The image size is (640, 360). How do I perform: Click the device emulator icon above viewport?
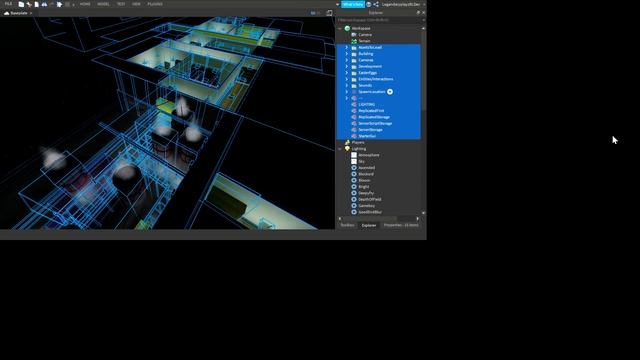coord(329,13)
